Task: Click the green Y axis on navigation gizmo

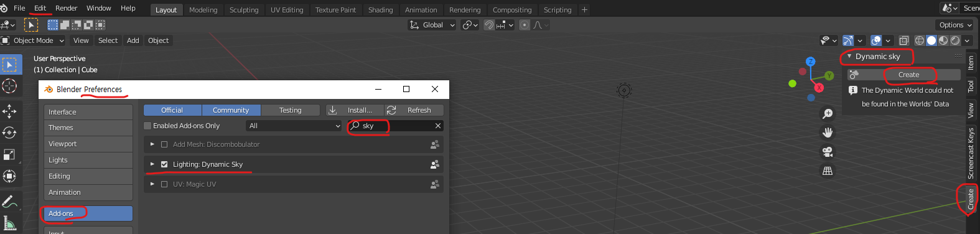Action: point(829,76)
